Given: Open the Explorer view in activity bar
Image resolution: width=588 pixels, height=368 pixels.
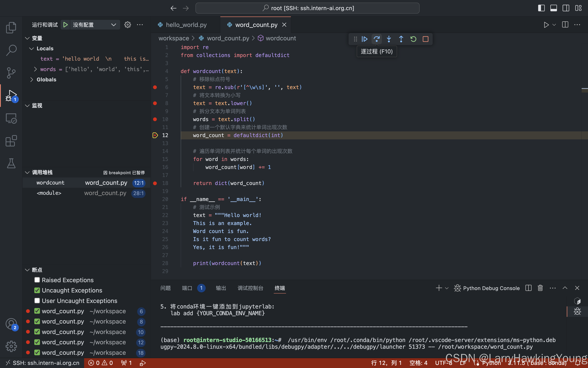Looking at the screenshot, I should [x=11, y=27].
